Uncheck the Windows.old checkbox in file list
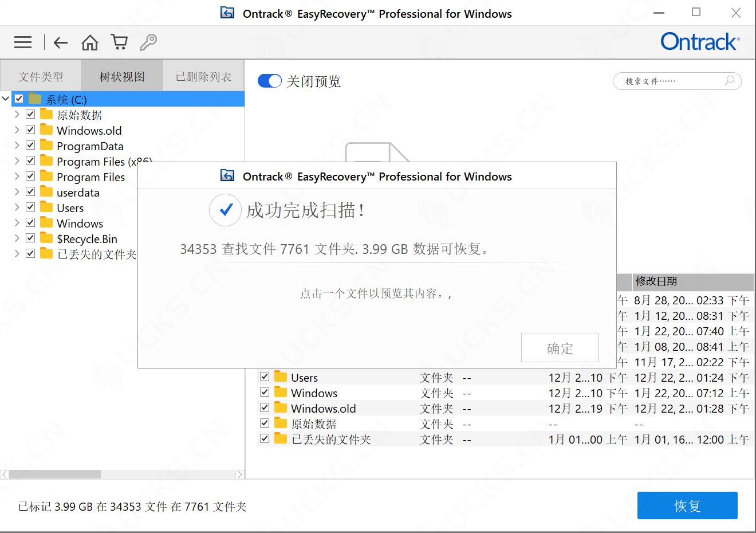 265,408
